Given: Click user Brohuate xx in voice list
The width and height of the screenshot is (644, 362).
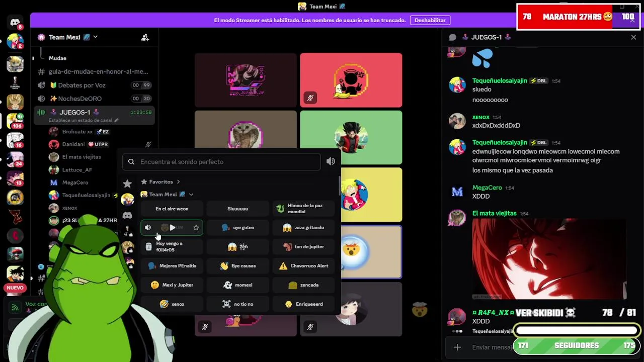Looking at the screenshot, I should pyautogui.click(x=77, y=132).
